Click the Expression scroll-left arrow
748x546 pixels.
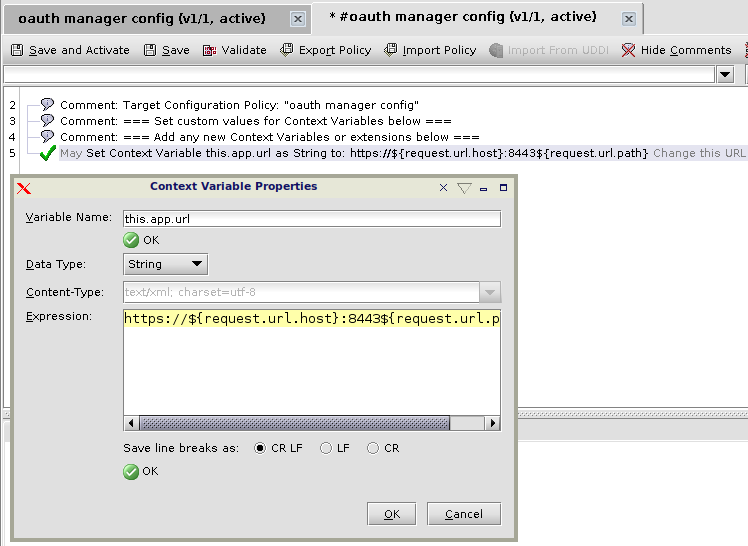pos(131,423)
